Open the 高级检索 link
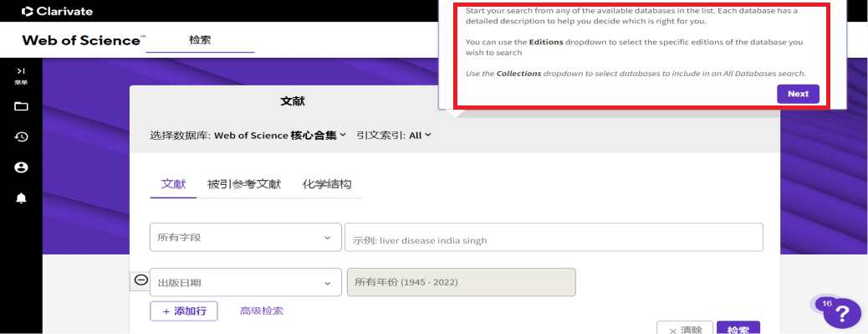868x334 pixels. coord(261,311)
